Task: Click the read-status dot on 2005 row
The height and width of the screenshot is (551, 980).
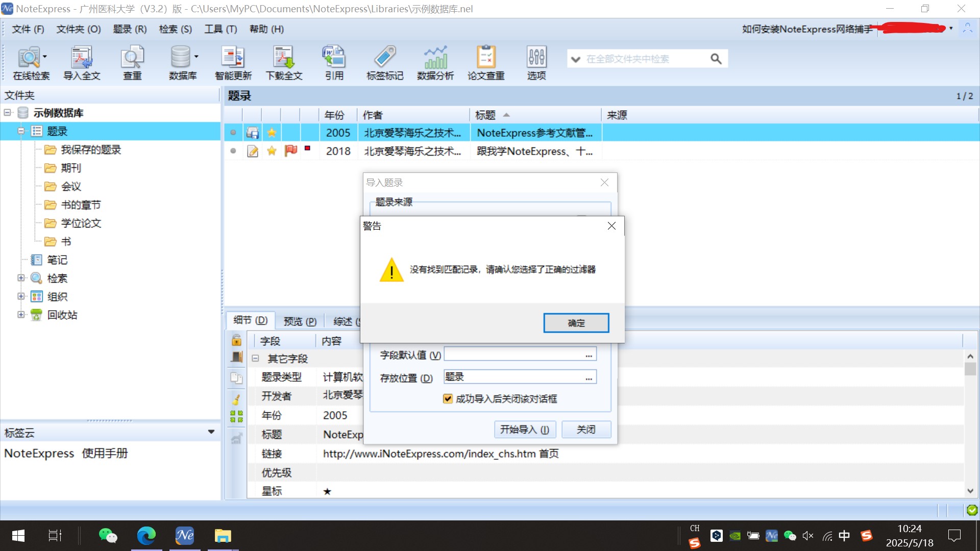Action: (x=233, y=133)
